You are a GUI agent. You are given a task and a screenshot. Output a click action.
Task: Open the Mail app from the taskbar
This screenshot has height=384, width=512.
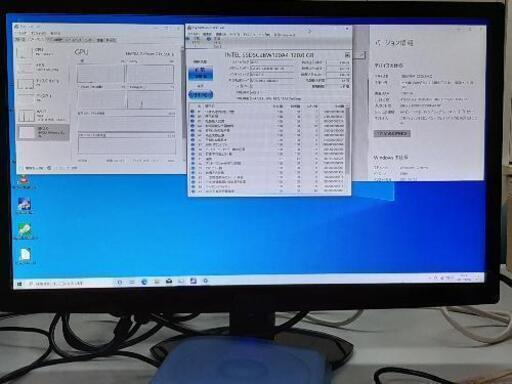(x=169, y=281)
